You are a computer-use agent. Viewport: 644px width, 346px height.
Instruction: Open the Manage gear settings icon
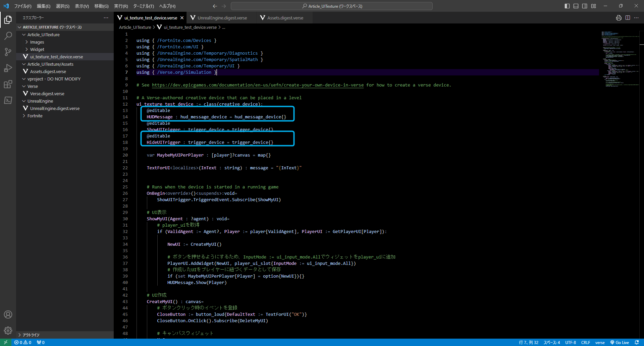8,331
